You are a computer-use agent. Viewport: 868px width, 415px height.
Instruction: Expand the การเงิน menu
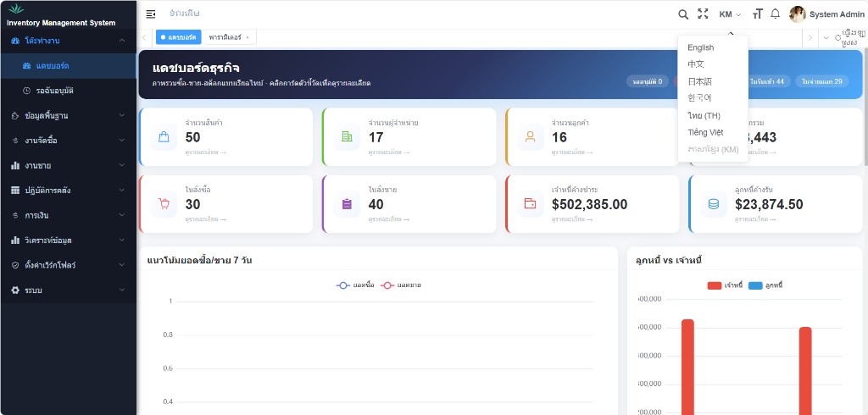pyautogui.click(x=68, y=215)
